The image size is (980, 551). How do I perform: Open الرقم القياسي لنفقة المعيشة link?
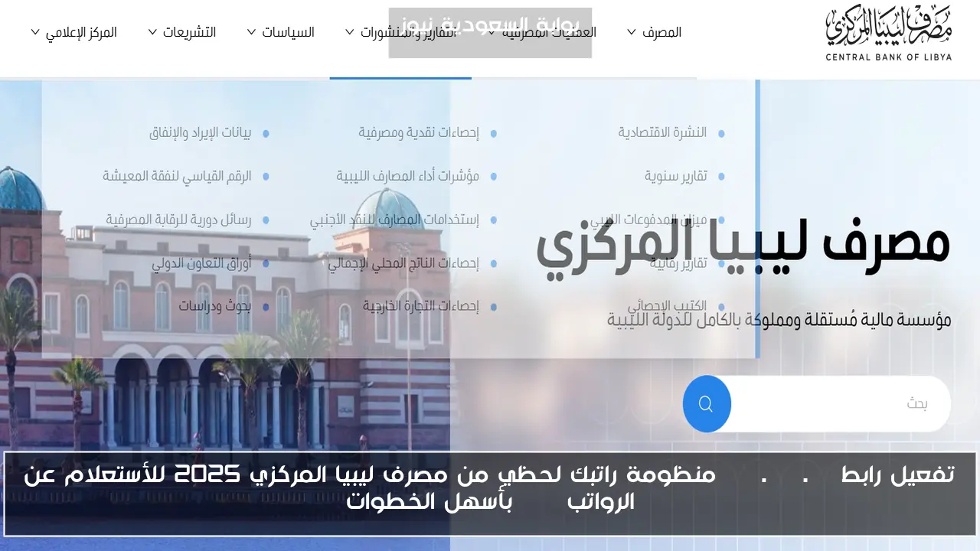[x=177, y=176]
